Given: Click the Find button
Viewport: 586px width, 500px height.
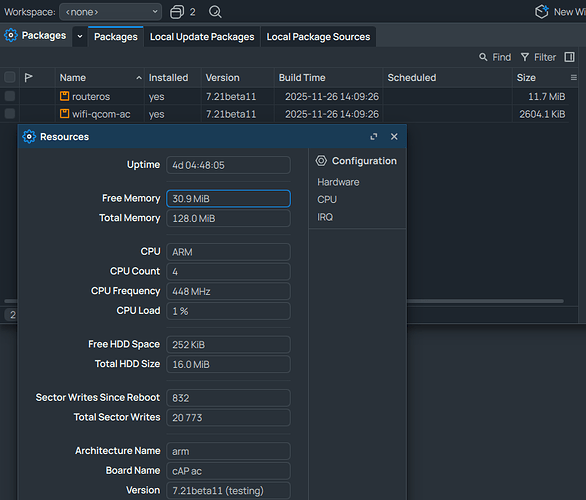Looking at the screenshot, I should coord(495,57).
